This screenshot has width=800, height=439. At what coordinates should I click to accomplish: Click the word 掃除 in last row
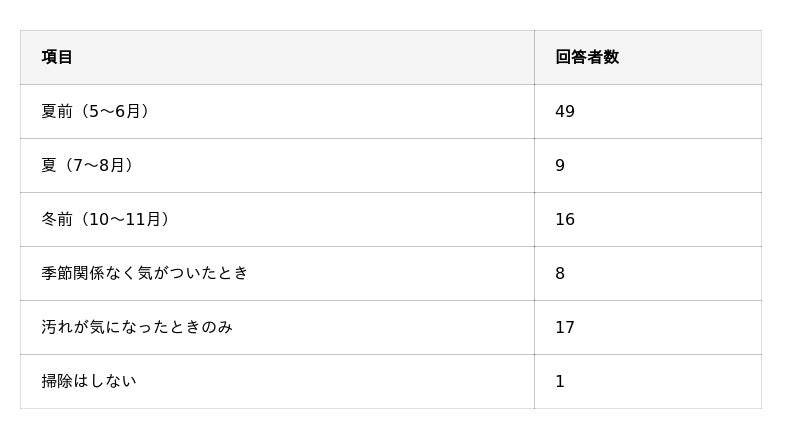pyautogui.click(x=57, y=381)
